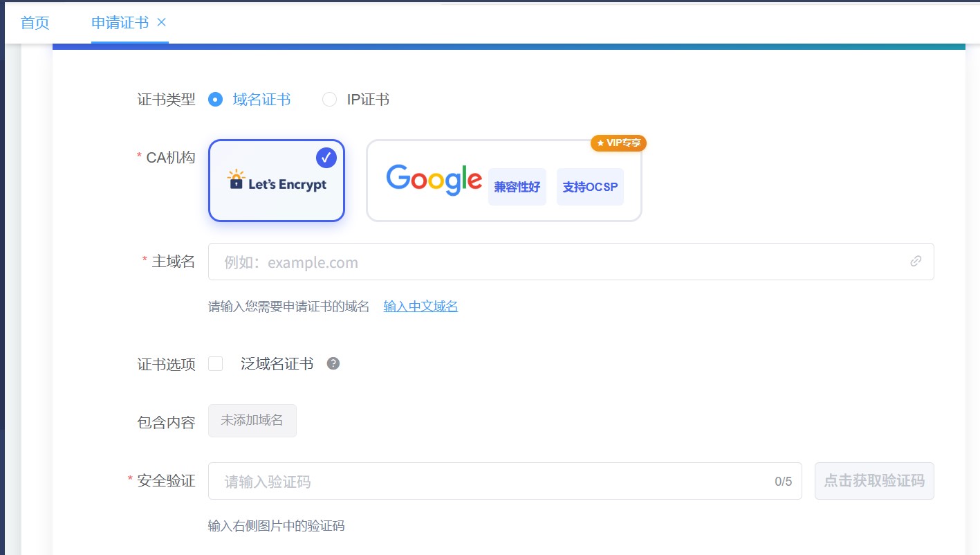Click the orange VIP专享 star badge
Image resolution: width=980 pixels, height=555 pixels.
coord(618,143)
